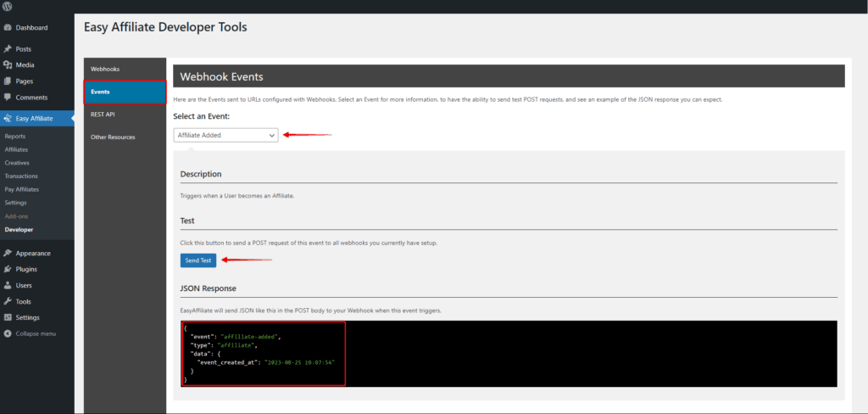Image resolution: width=868 pixels, height=414 pixels.
Task: Click the Appearance paintbrush icon
Action: pyautogui.click(x=8, y=253)
